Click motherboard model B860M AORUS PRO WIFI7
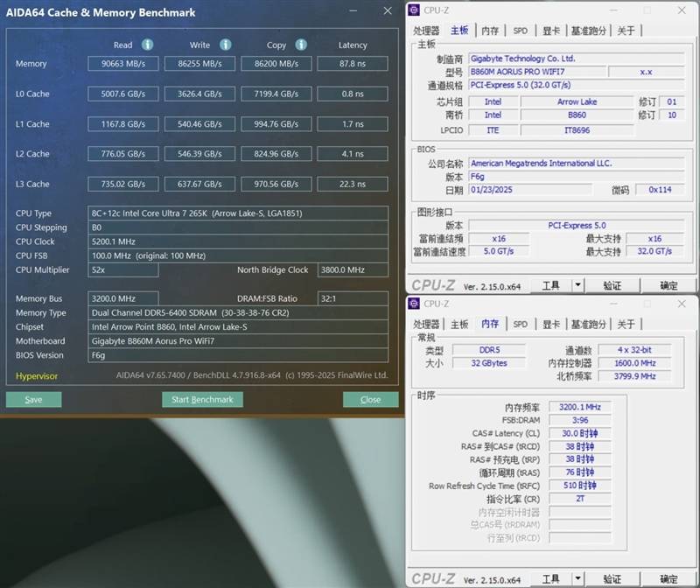Screen dimensions: 700x588 coord(537,72)
